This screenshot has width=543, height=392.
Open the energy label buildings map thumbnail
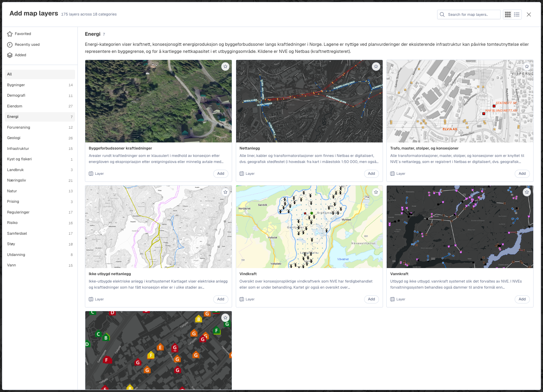pos(158,351)
